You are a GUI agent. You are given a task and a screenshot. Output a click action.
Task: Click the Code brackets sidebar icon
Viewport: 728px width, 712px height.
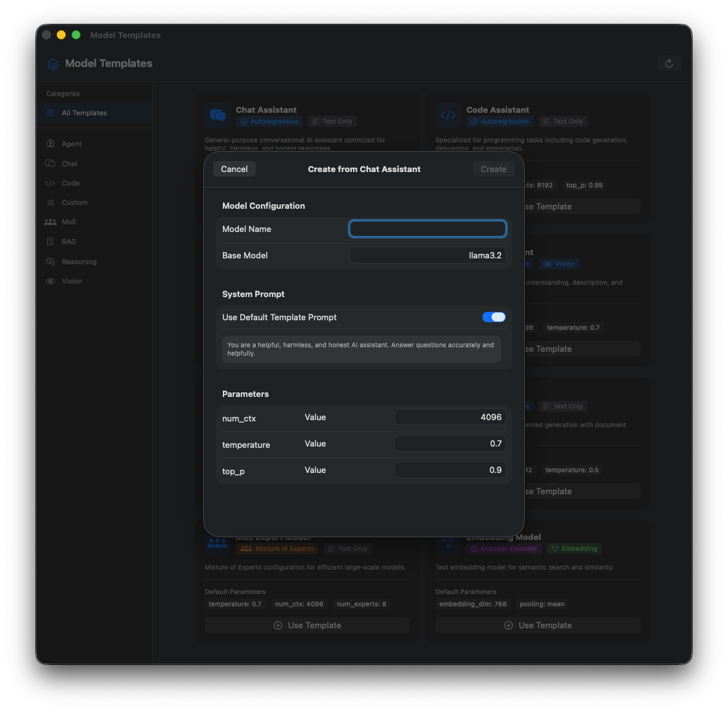50,183
